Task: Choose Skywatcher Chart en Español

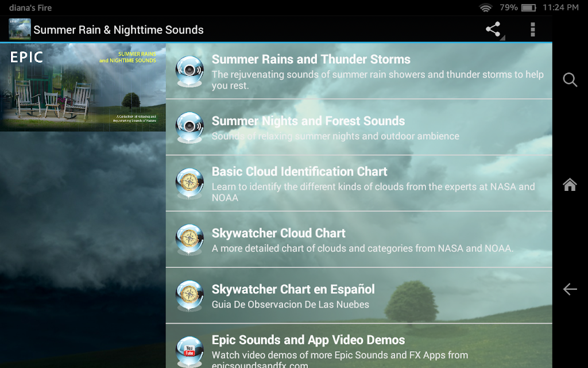Action: [x=359, y=296]
